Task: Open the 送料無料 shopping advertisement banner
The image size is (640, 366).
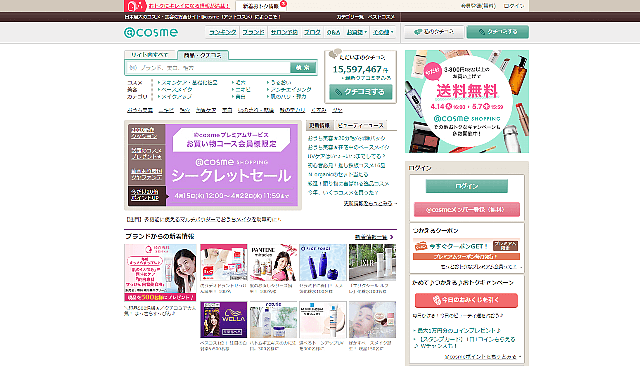Action: pyautogui.click(x=467, y=102)
